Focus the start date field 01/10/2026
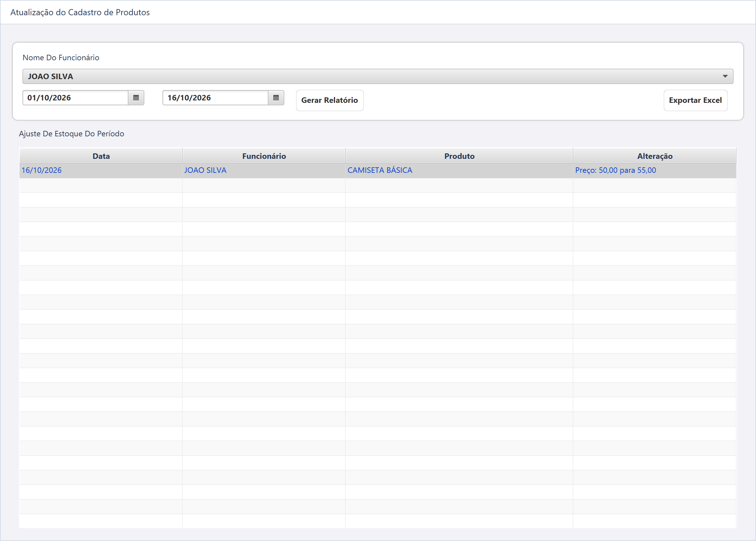The image size is (756, 541). tap(75, 98)
